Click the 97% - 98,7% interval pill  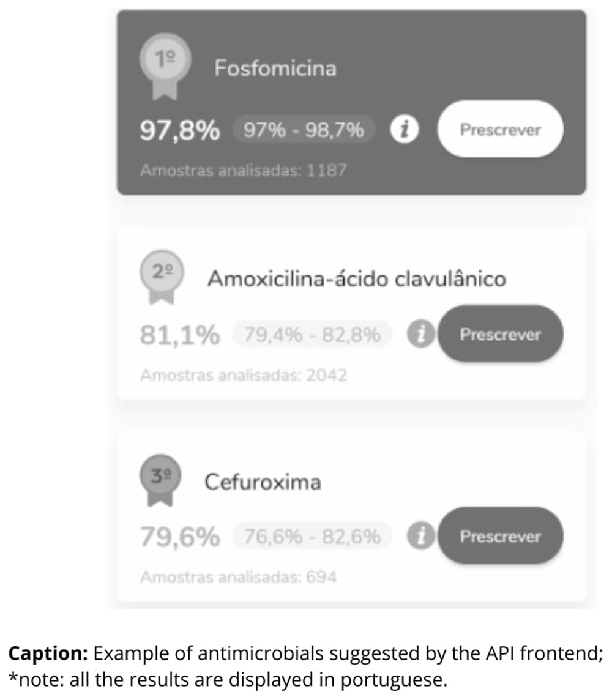304,130
